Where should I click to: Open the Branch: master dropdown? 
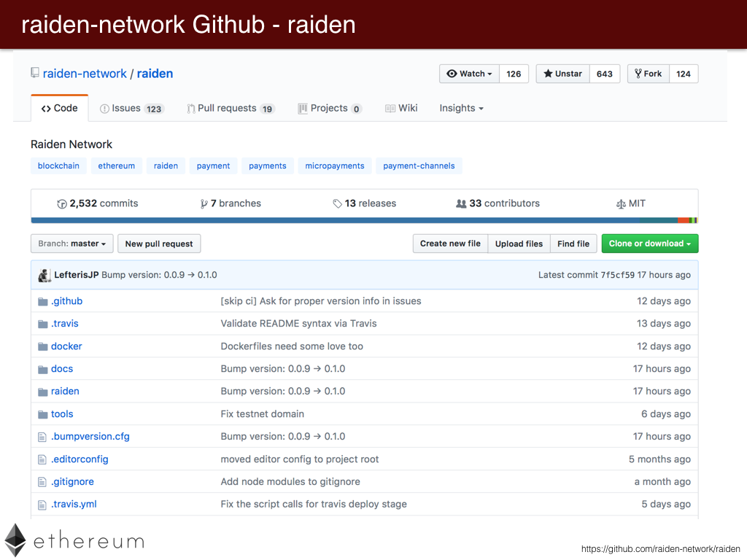click(72, 244)
